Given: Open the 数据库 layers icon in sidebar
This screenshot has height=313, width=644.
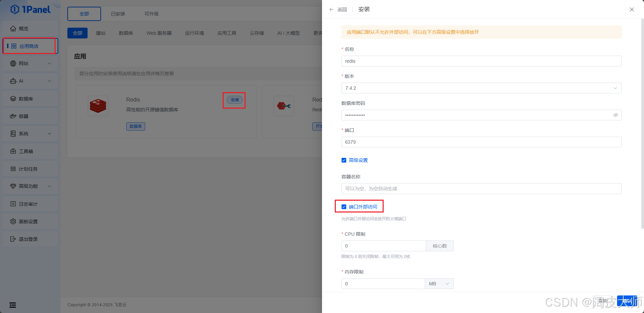Looking at the screenshot, I should click(x=13, y=99).
